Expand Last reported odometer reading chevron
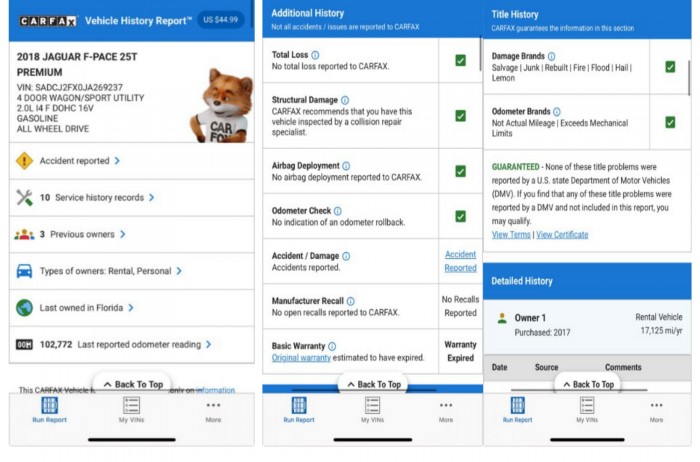Image resolution: width=700 pixels, height=462 pixels. point(208,345)
